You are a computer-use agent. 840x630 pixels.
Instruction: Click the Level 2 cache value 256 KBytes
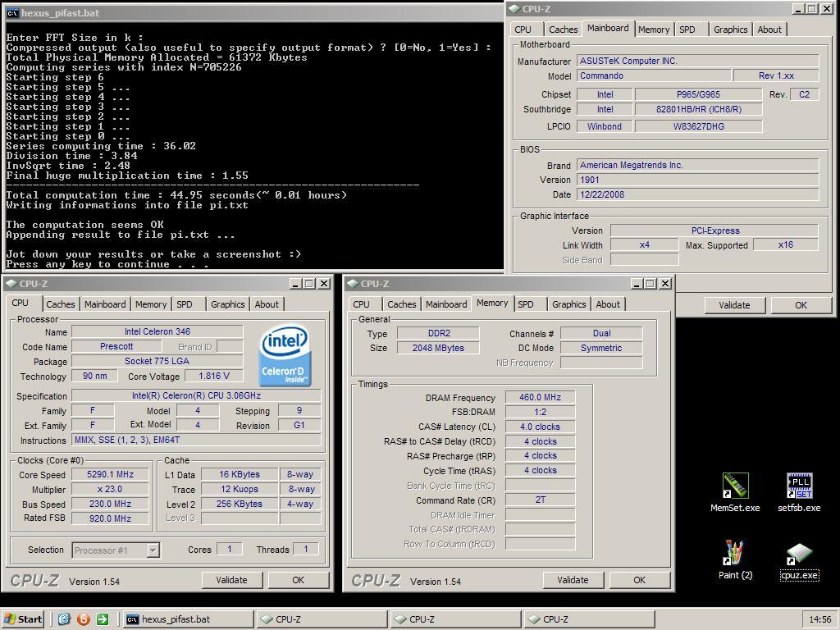(239, 504)
